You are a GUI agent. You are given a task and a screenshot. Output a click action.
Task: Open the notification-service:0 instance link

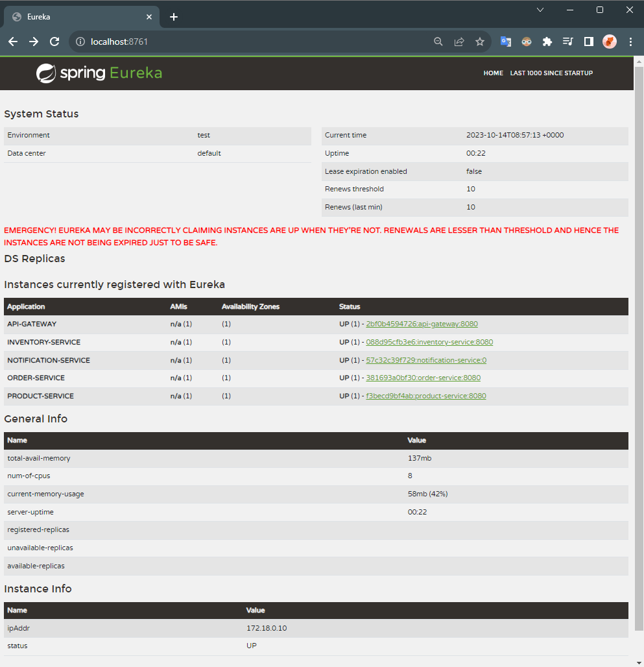426,360
